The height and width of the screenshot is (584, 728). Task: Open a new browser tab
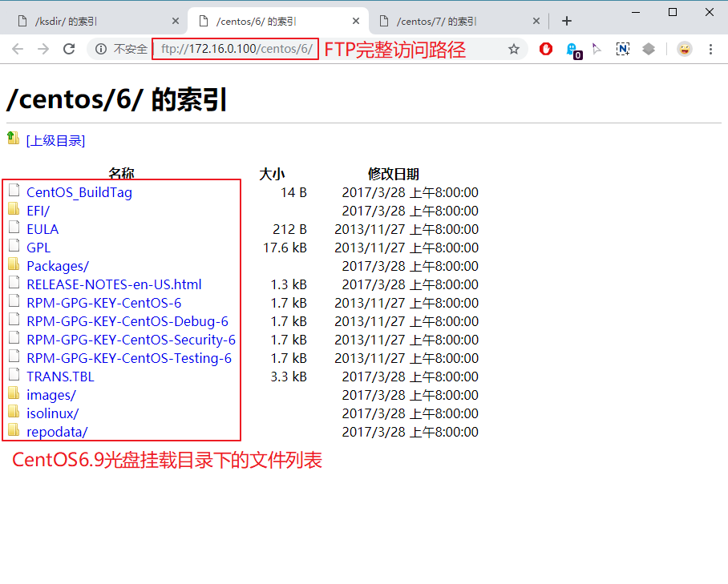click(x=566, y=21)
